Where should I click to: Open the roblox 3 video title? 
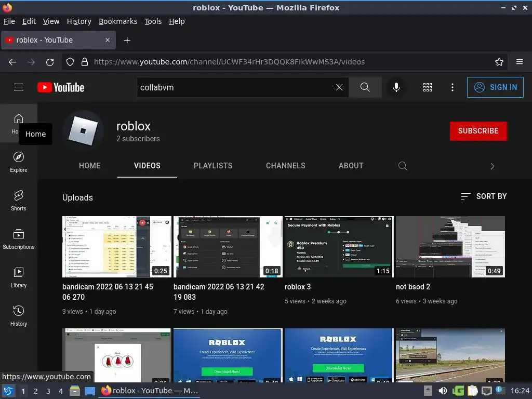(x=298, y=287)
